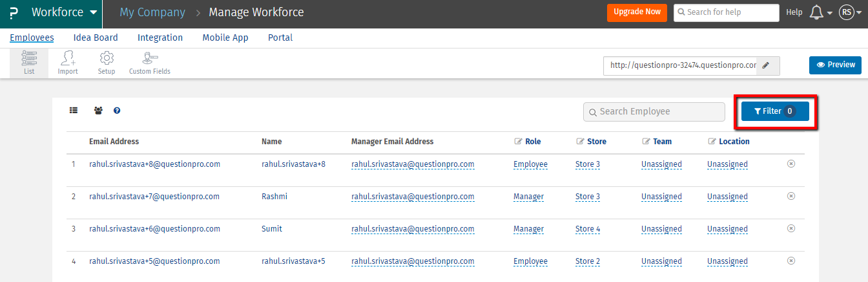Remove employee Rashmi using row delete icon
This screenshot has width=868, height=282.
791,196
